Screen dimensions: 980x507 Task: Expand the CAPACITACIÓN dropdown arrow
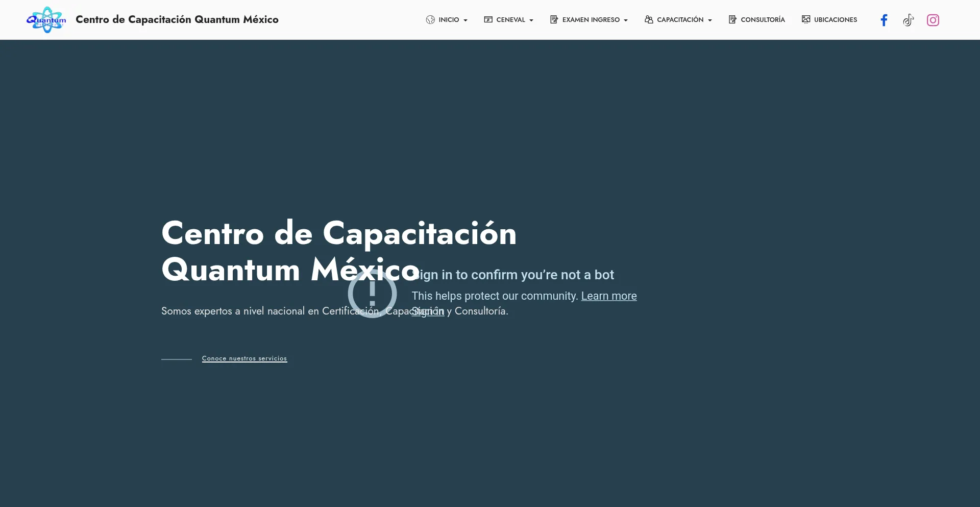[710, 20]
